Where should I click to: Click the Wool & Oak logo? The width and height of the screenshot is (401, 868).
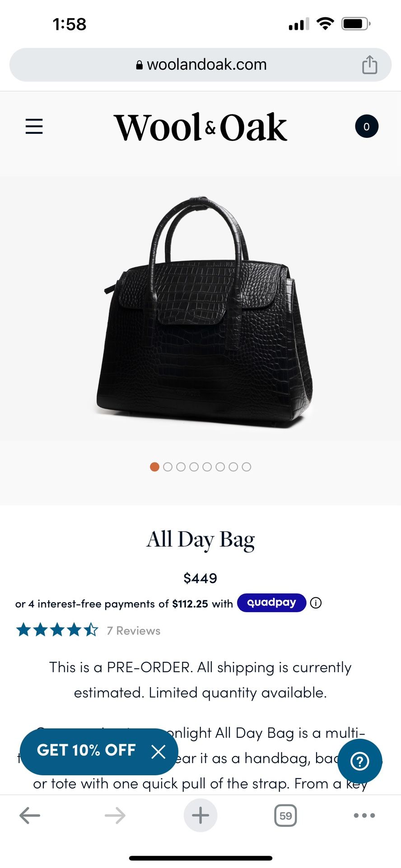(x=200, y=127)
